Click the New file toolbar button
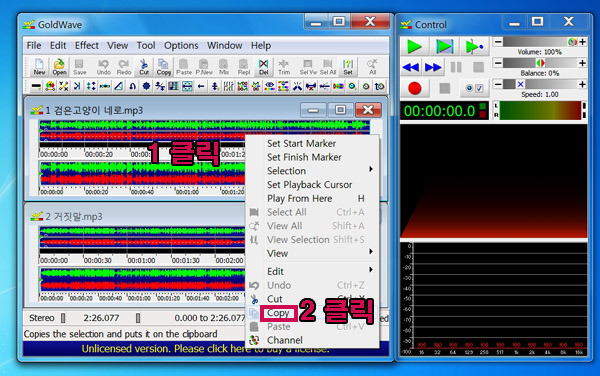Viewport: 600px width, 376px height. [x=39, y=67]
